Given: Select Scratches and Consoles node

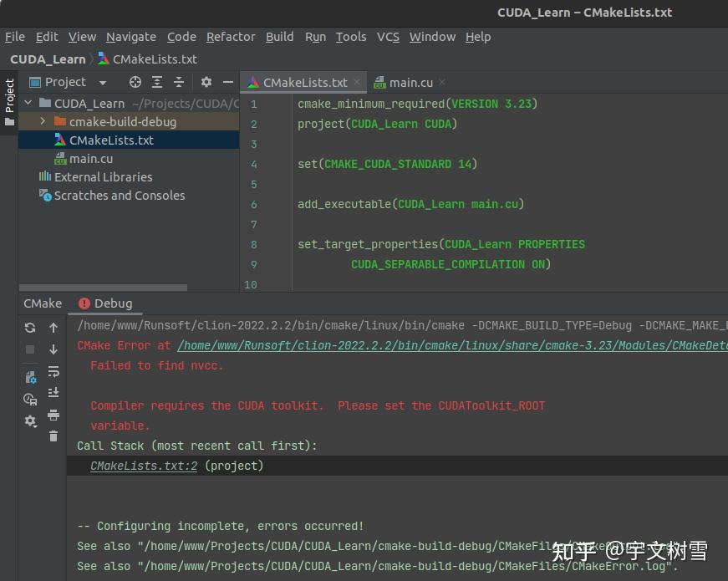Looking at the screenshot, I should click(129, 196).
